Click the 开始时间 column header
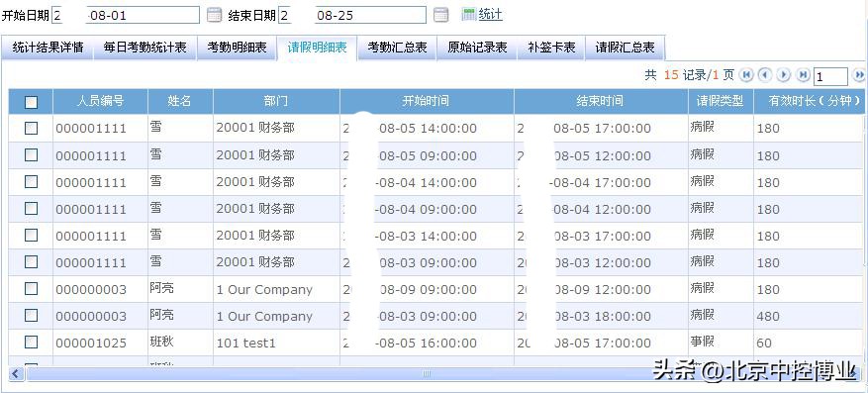This screenshot has height=393, width=868. pos(427,101)
